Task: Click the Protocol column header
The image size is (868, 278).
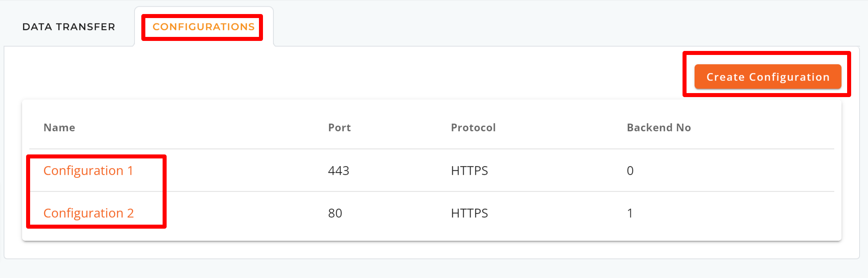Action: (473, 128)
